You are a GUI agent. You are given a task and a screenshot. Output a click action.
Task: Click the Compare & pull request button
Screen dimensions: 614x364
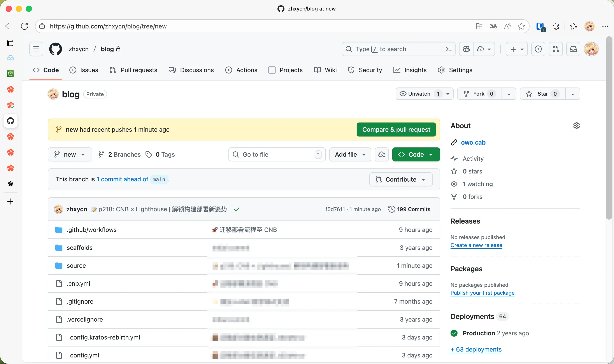pyautogui.click(x=396, y=129)
